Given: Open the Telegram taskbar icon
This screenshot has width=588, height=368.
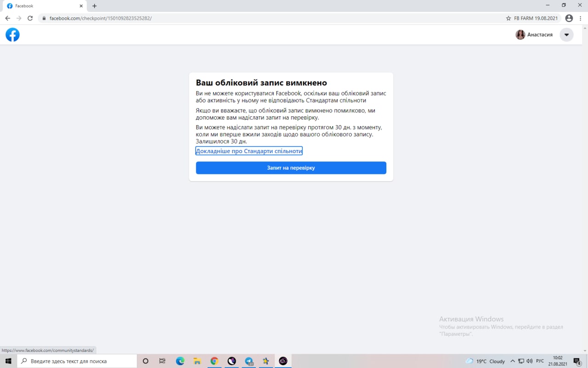Looking at the screenshot, I should coord(249,361).
